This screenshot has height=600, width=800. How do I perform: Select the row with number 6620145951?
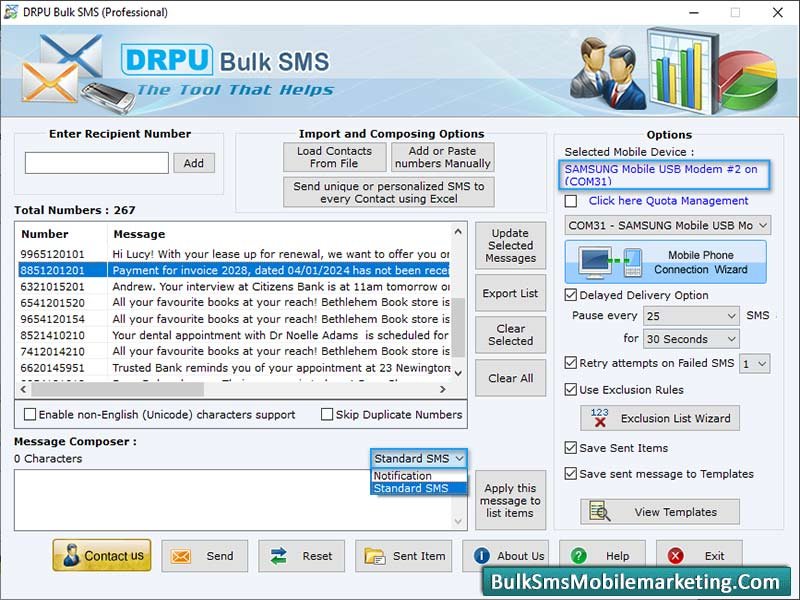tap(235, 368)
